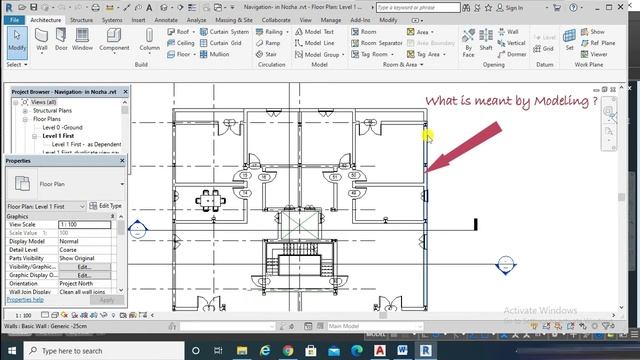This screenshot has width=640, height=360.
Task: Open Microsoft Word from taskbar
Action: click(x=402, y=351)
